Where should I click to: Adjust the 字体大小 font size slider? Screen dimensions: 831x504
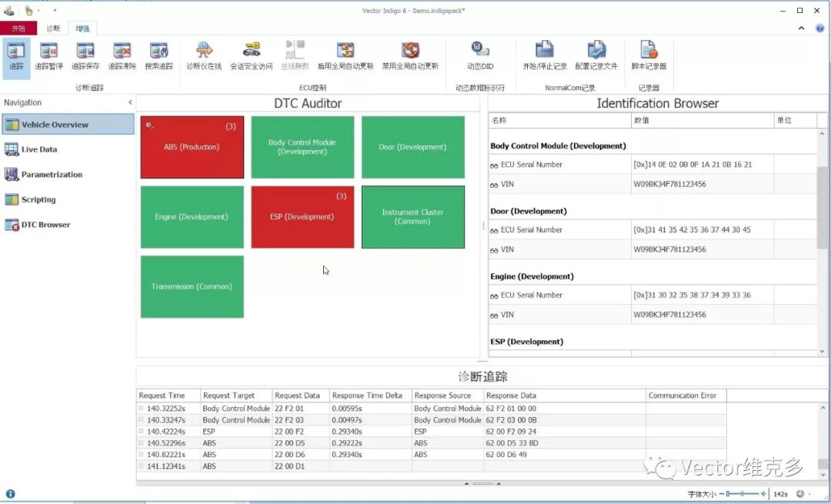click(743, 493)
